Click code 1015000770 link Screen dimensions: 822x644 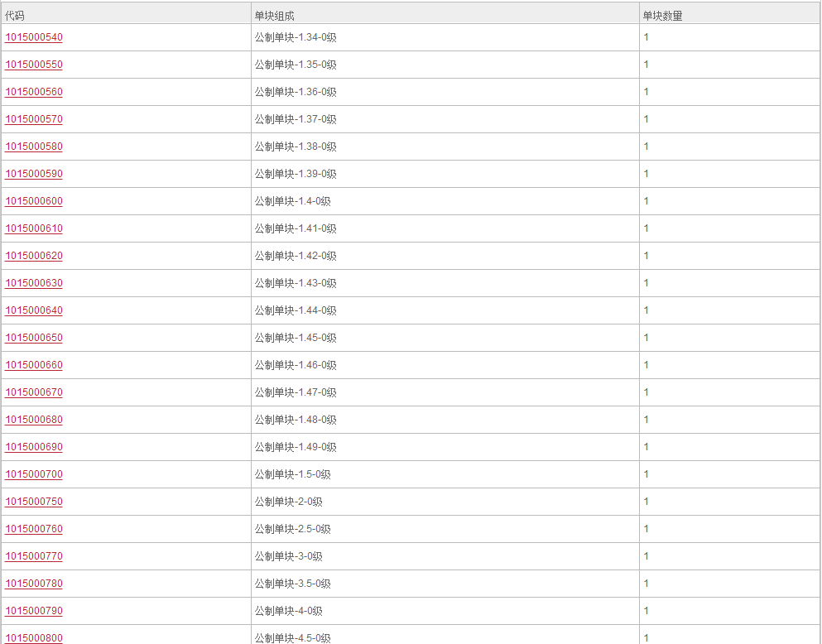(x=34, y=556)
